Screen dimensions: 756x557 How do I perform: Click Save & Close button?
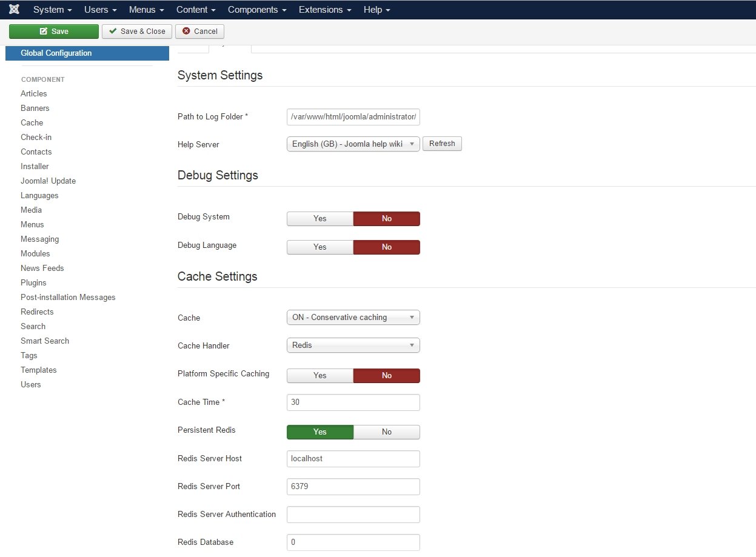click(x=137, y=32)
